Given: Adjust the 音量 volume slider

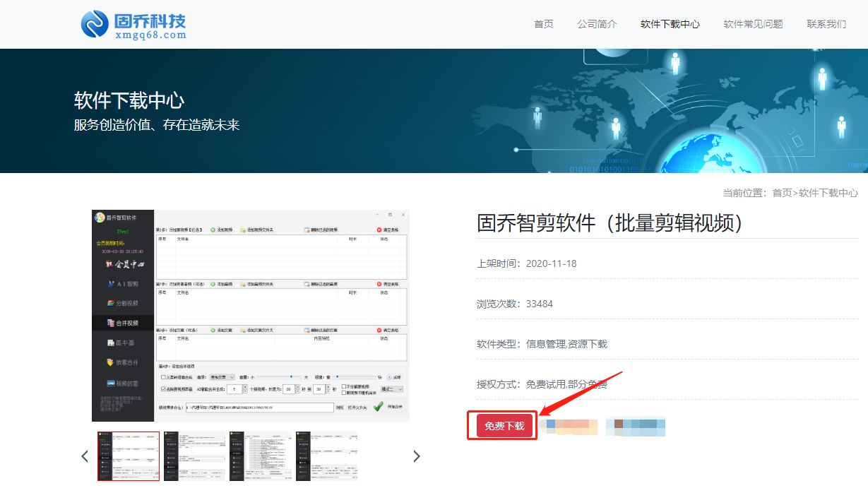Looking at the screenshot, I should coord(292,375).
